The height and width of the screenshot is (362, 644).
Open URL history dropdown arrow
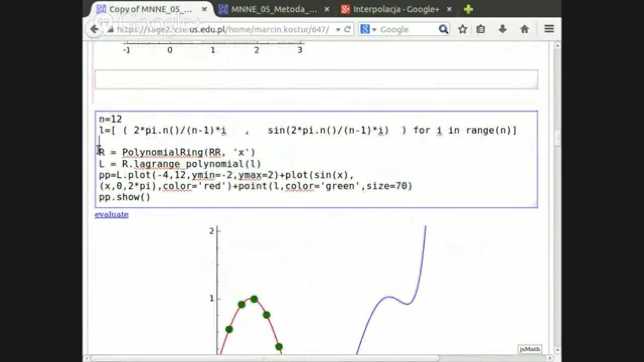pyautogui.click(x=338, y=30)
